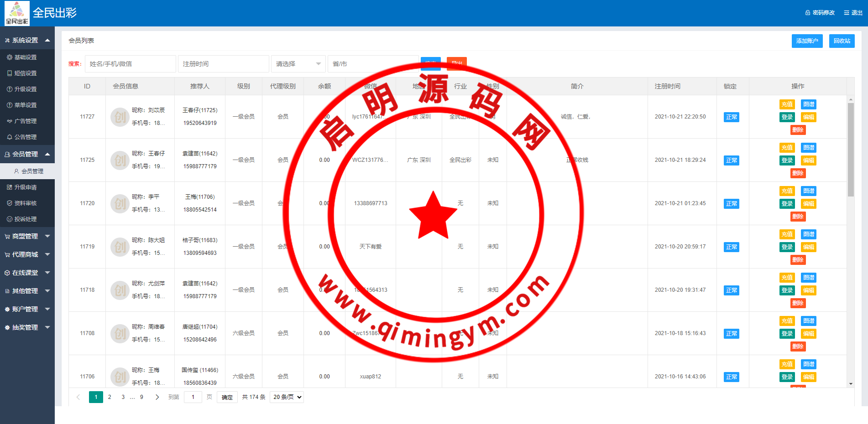Viewport: 868px width, 424px height.
Task: Click 退出 to log out
Action: click(x=853, y=13)
